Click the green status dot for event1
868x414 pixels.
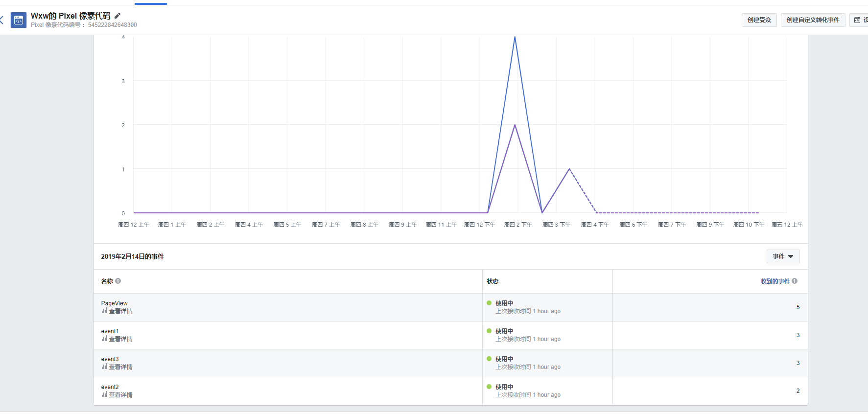489,331
